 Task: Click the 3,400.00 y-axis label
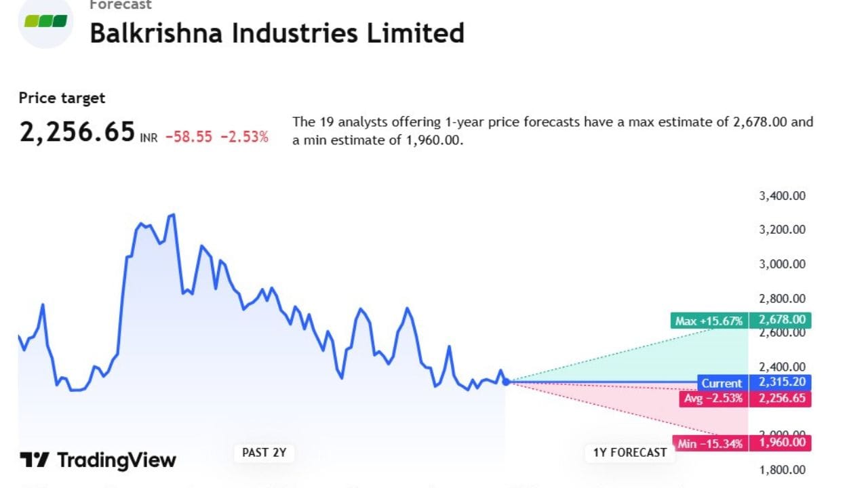[x=782, y=196]
